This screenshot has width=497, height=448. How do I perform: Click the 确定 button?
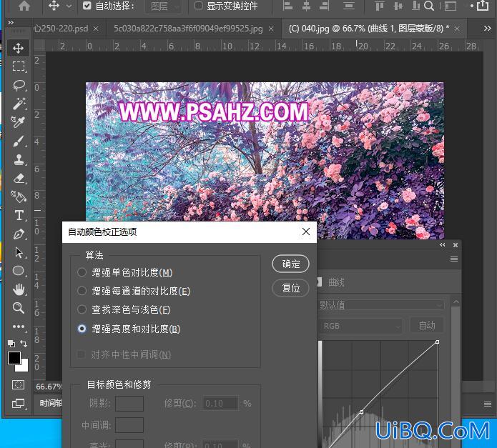(x=290, y=264)
